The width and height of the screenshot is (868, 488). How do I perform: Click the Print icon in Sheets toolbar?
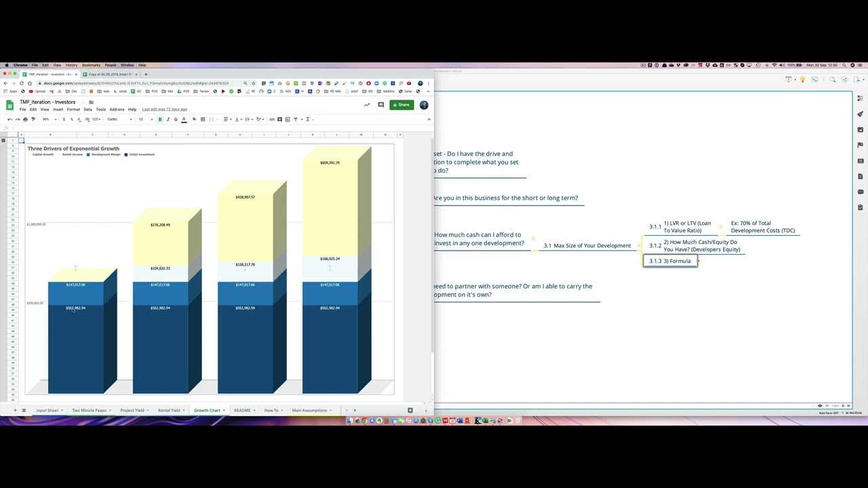pyautogui.click(x=25, y=119)
